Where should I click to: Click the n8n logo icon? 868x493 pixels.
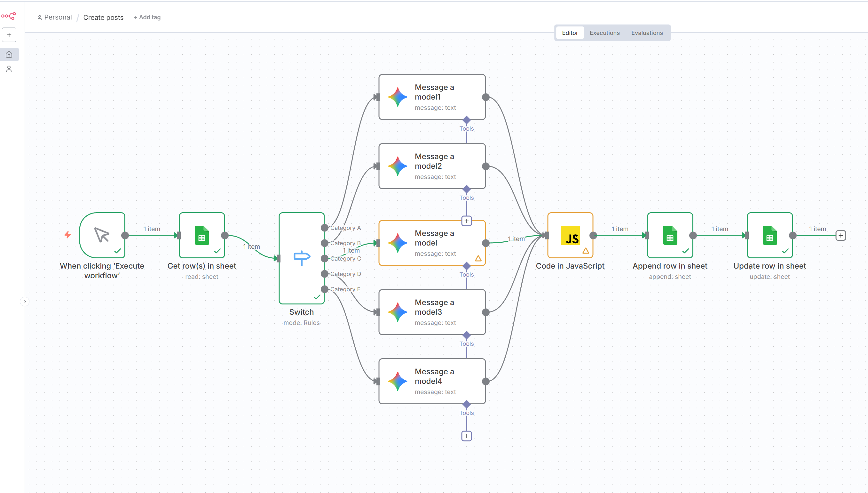point(8,16)
